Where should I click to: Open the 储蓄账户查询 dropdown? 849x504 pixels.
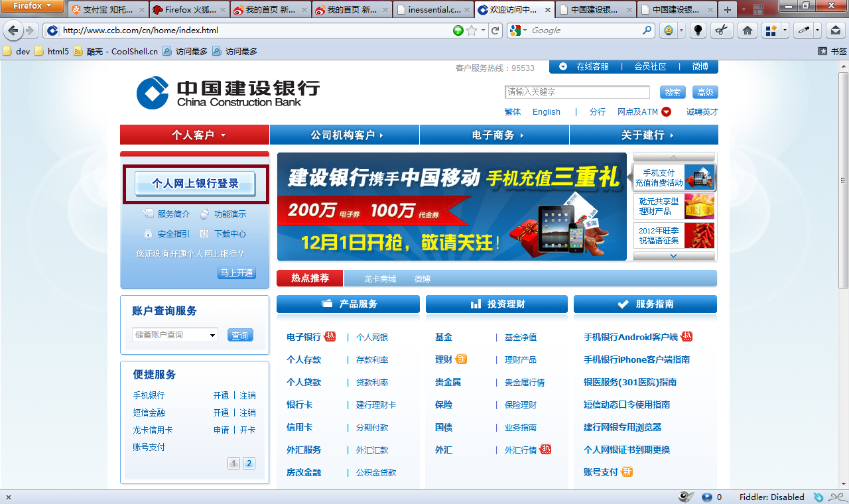[175, 335]
